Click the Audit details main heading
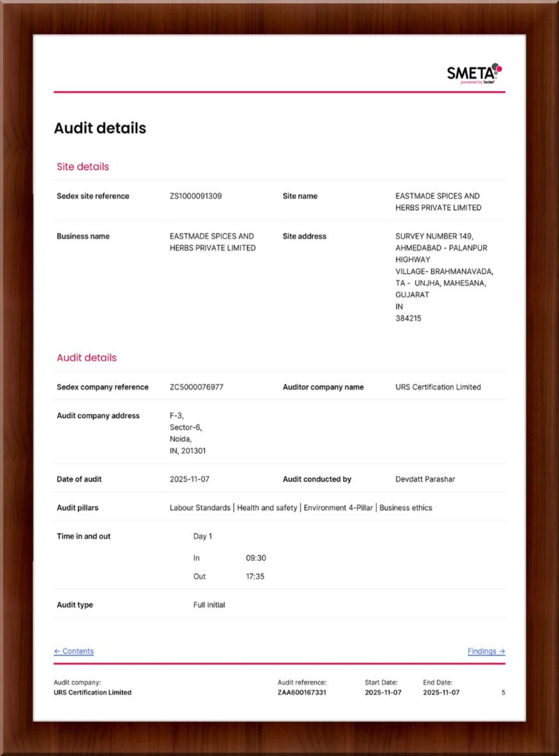This screenshot has width=559, height=756. pyautogui.click(x=100, y=128)
